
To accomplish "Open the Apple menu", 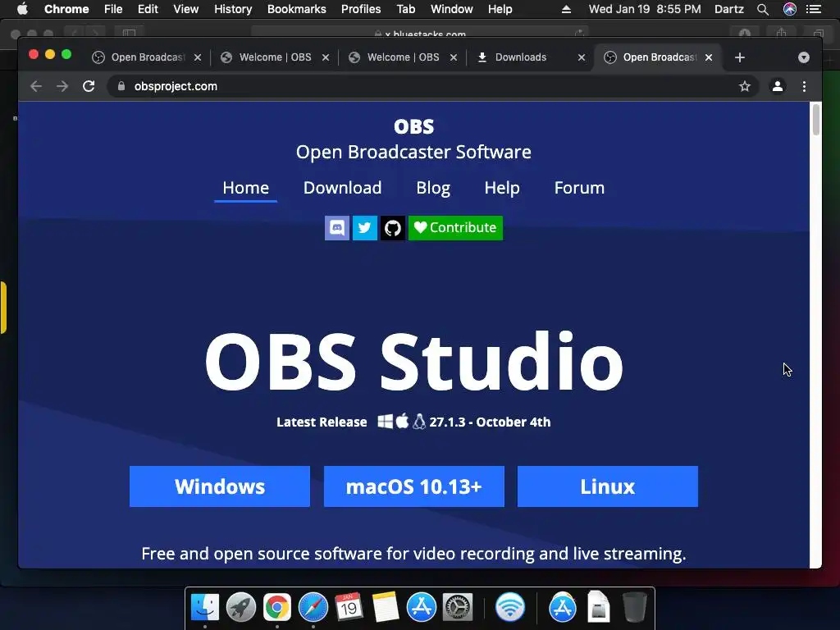I will pyautogui.click(x=22, y=9).
